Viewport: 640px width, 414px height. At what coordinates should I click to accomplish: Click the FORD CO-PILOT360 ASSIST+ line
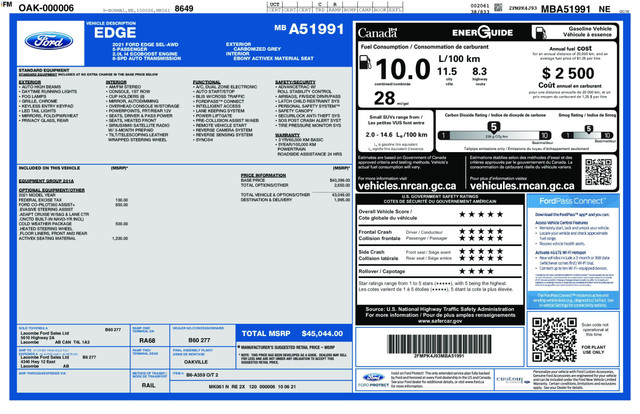(x=73, y=205)
